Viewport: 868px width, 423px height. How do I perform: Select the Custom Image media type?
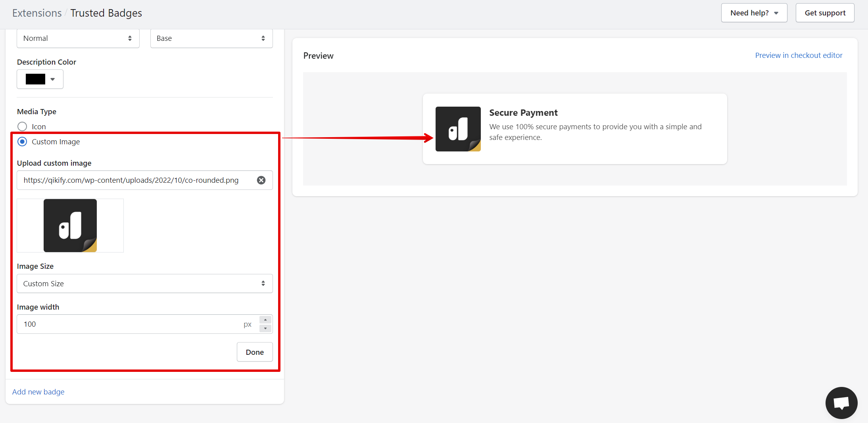[x=22, y=142]
